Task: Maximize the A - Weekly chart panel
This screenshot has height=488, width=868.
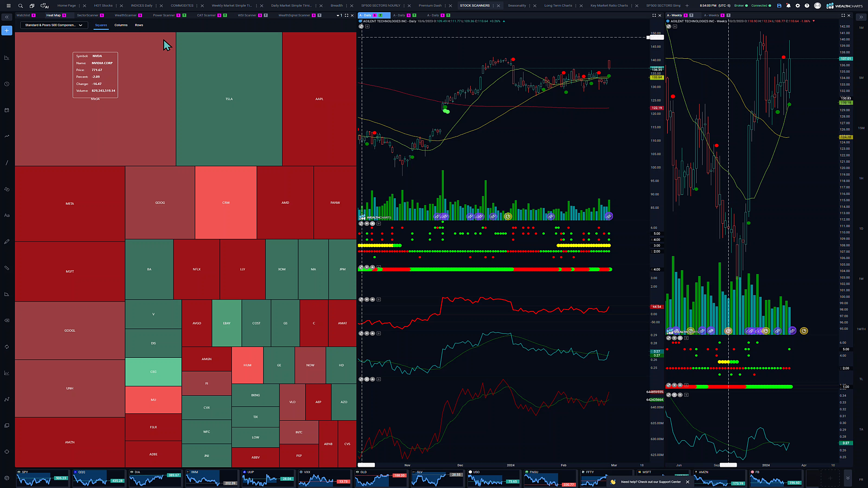Action: coord(843,15)
